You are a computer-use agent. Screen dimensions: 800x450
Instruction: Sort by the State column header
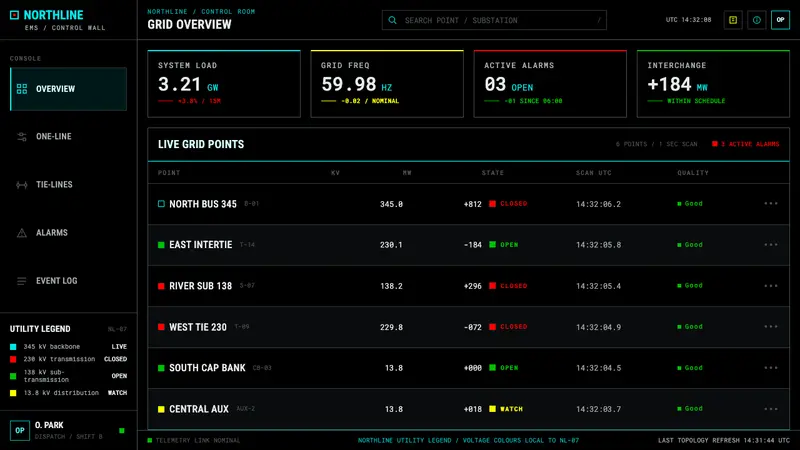coord(493,172)
